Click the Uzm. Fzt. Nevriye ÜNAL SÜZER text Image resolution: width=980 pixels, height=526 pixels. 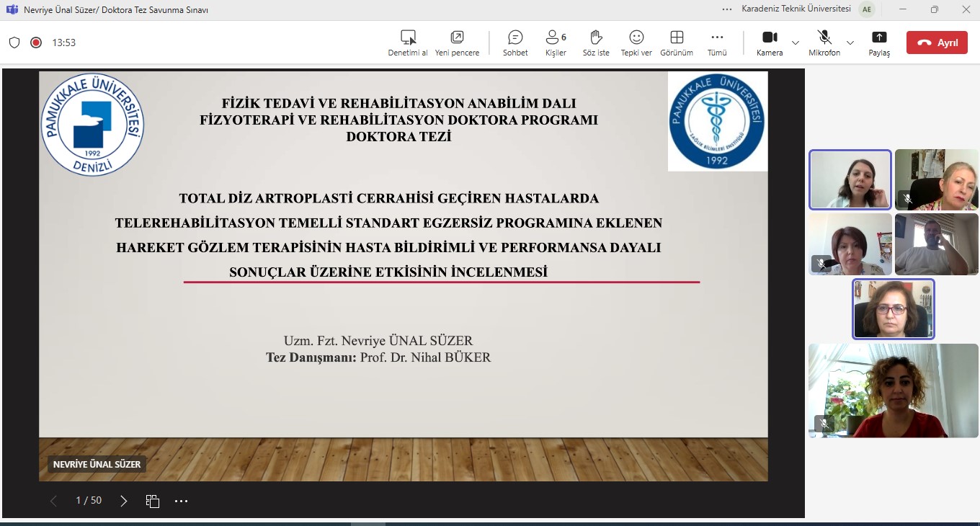(378, 341)
